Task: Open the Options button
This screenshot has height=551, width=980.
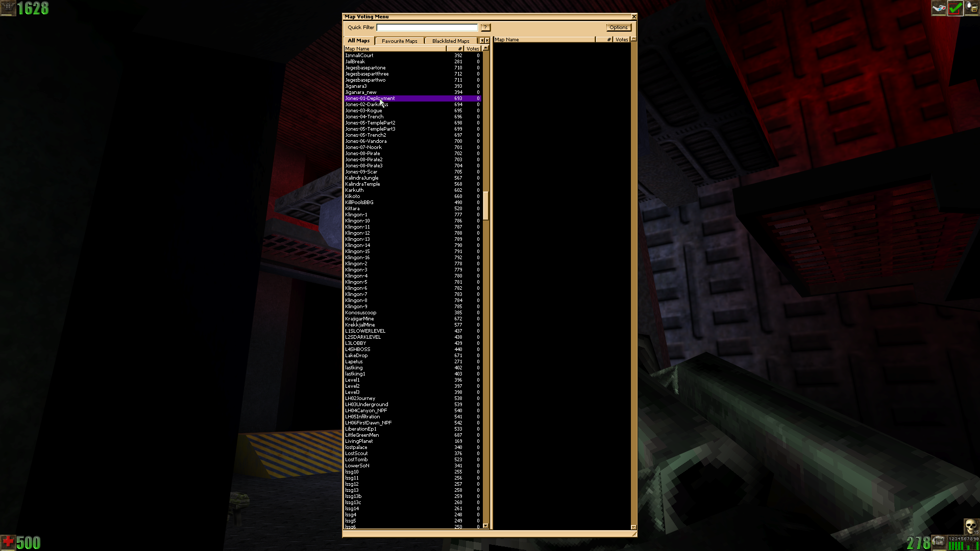Action: [618, 28]
